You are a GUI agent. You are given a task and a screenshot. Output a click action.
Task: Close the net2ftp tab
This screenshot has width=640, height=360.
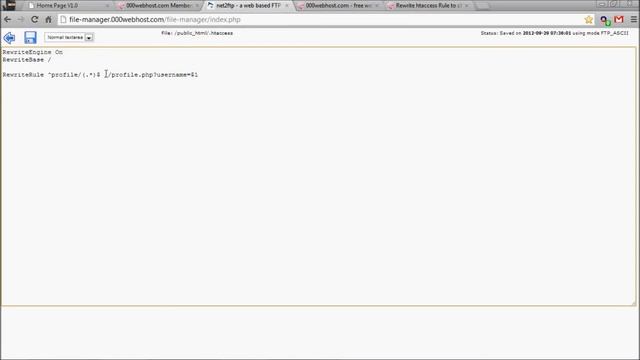point(287,6)
